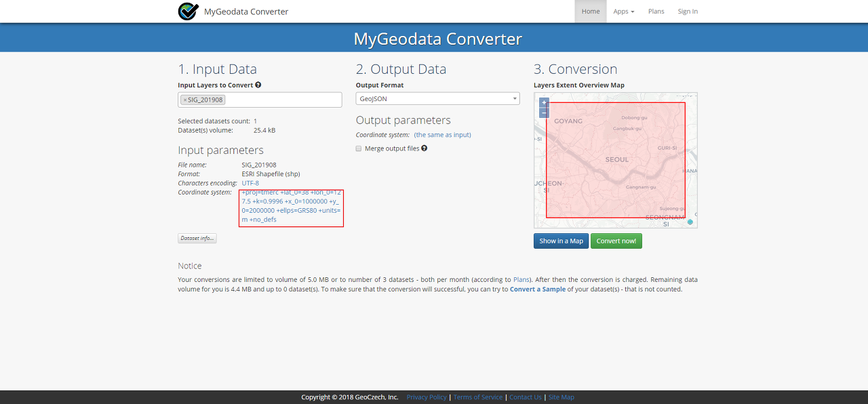The height and width of the screenshot is (404, 868).
Task: Open the Terms of Service footer link
Action: point(478,397)
